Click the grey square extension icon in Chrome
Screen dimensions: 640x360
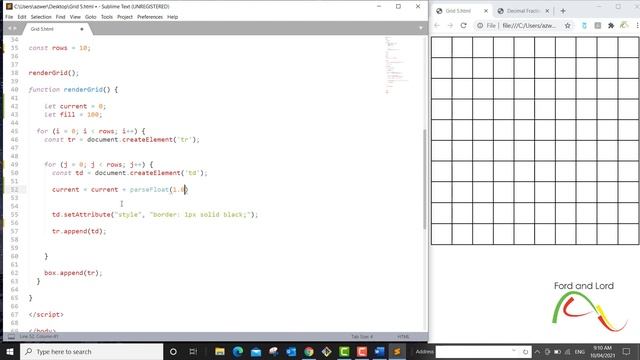pos(598,25)
